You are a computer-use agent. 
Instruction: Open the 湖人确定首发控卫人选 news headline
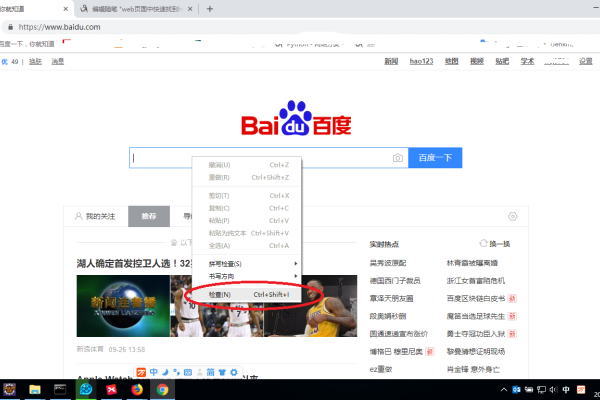[x=134, y=263]
